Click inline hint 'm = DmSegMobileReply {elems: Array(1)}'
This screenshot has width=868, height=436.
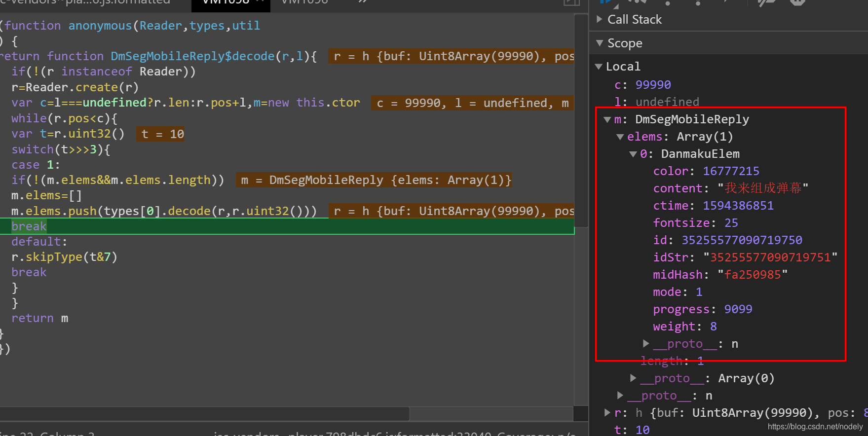374,181
